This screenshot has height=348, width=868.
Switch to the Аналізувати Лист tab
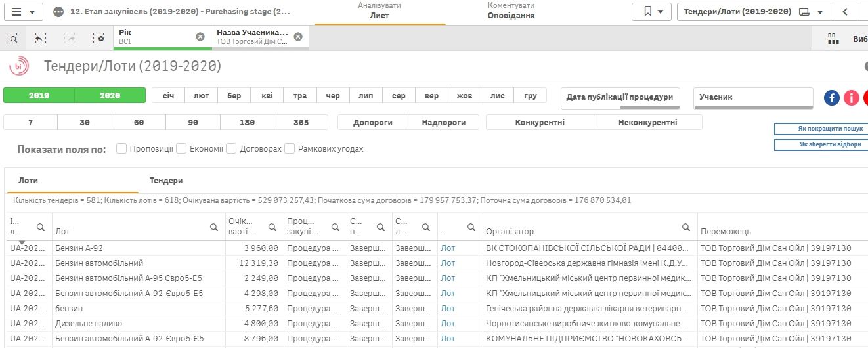(380, 11)
